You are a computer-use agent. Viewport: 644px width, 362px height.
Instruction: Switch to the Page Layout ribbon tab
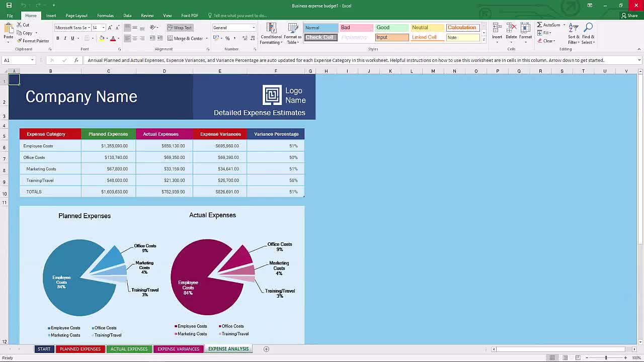[76, 15]
